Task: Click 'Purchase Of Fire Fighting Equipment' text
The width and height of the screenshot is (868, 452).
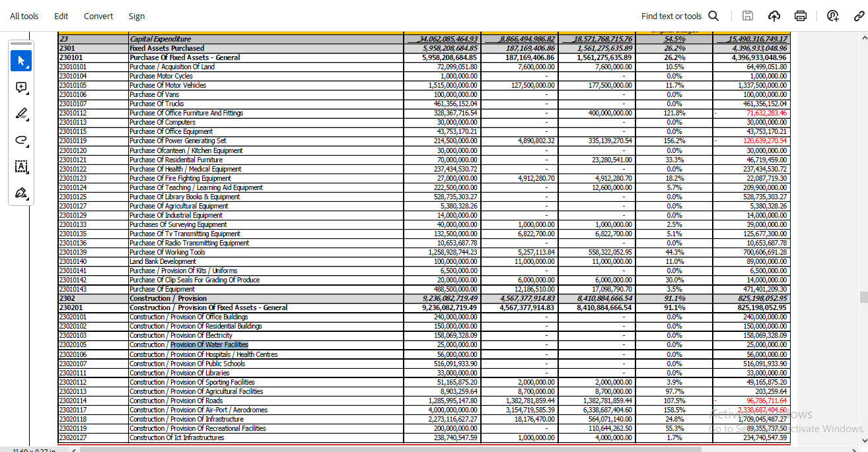Action: pos(180,178)
